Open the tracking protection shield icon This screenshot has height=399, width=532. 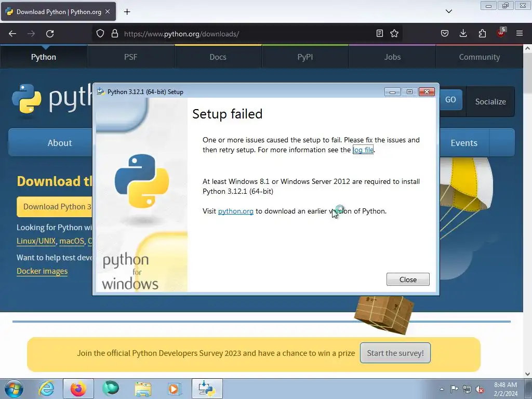[x=100, y=34]
